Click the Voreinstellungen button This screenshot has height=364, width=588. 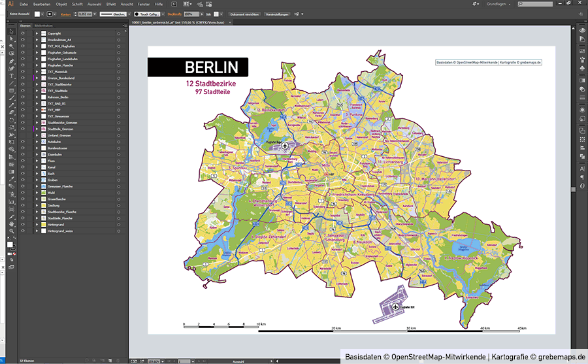[x=277, y=14]
